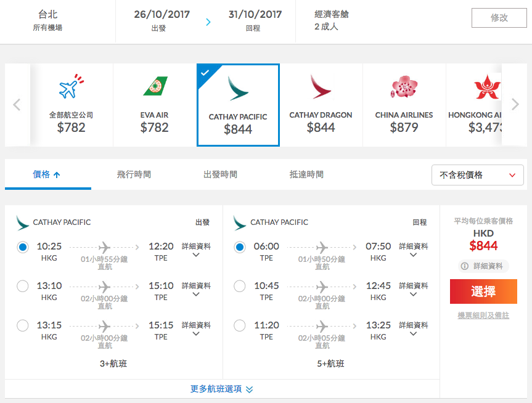532x403 pixels.
Task: Choose the EVA Air logo
Action: tap(155, 86)
